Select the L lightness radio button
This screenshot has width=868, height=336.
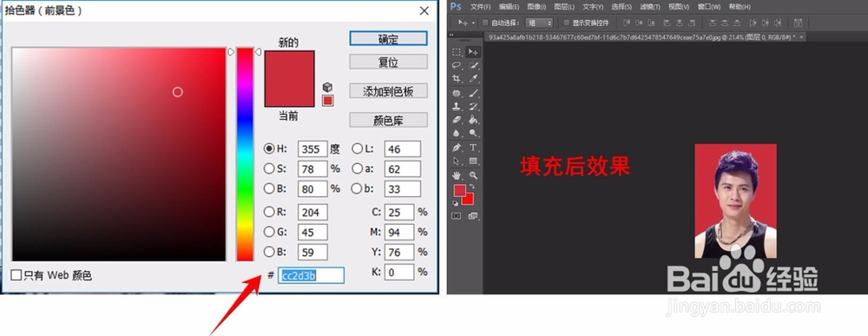coord(358,148)
